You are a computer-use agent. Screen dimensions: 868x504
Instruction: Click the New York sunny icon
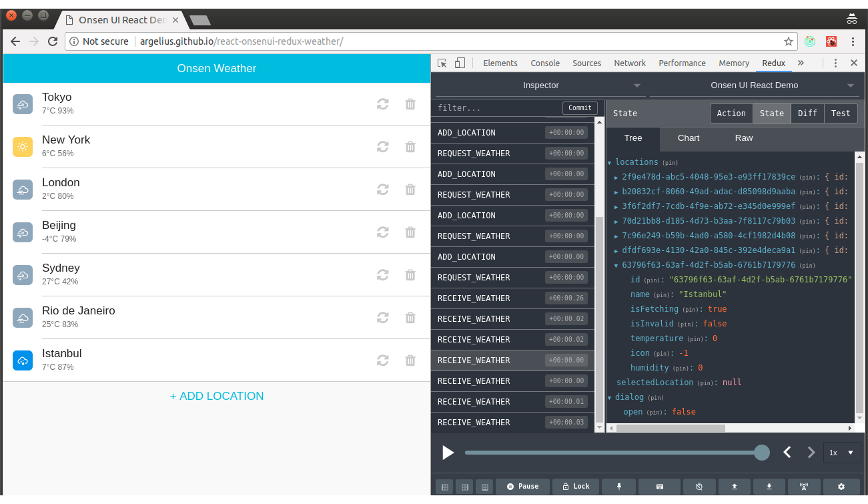point(23,147)
